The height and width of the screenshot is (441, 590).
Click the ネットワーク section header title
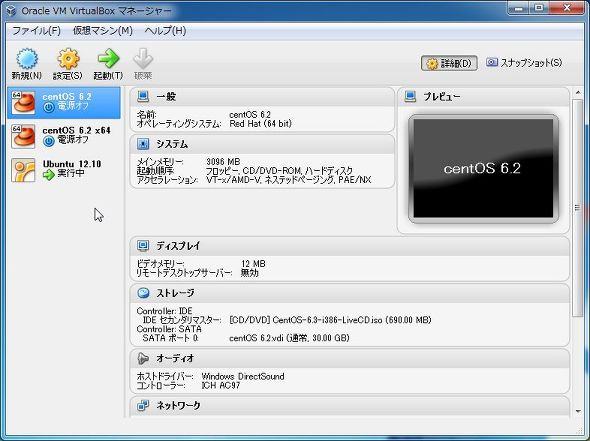click(x=178, y=405)
